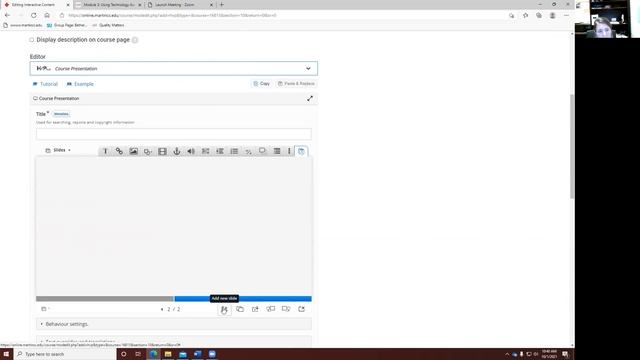Open Zoom from the taskbar
The height and width of the screenshot is (360, 640).
coord(212,354)
